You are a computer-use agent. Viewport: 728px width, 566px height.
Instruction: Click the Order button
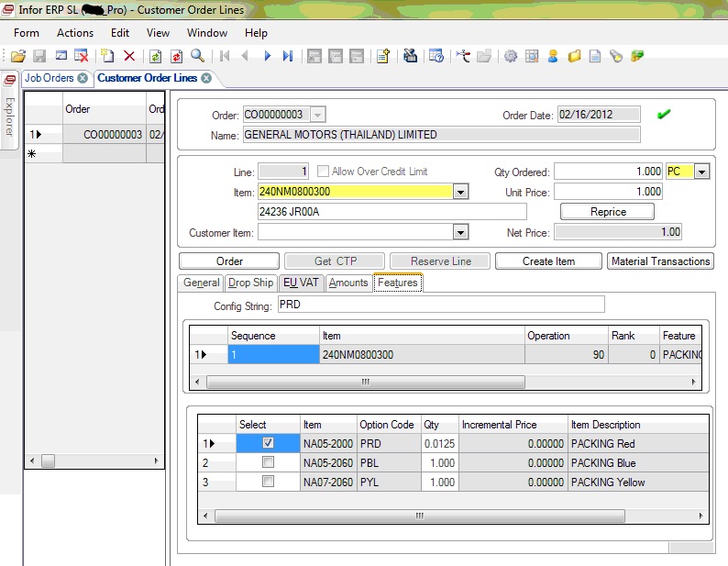pos(229,261)
